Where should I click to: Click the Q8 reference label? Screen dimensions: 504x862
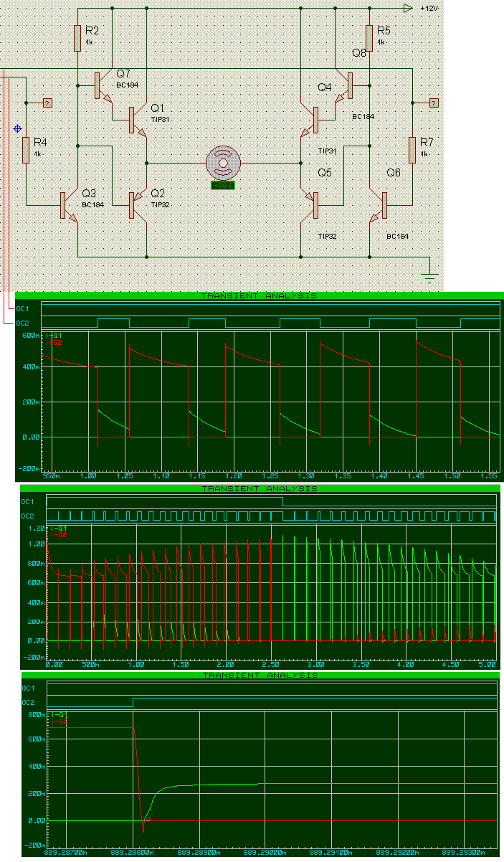pyautogui.click(x=359, y=53)
